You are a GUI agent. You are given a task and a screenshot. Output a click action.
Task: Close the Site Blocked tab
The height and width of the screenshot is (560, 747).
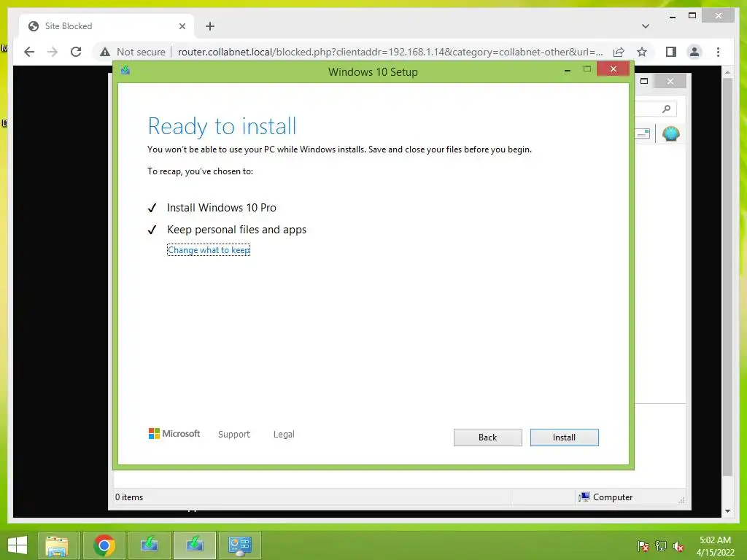click(x=182, y=26)
